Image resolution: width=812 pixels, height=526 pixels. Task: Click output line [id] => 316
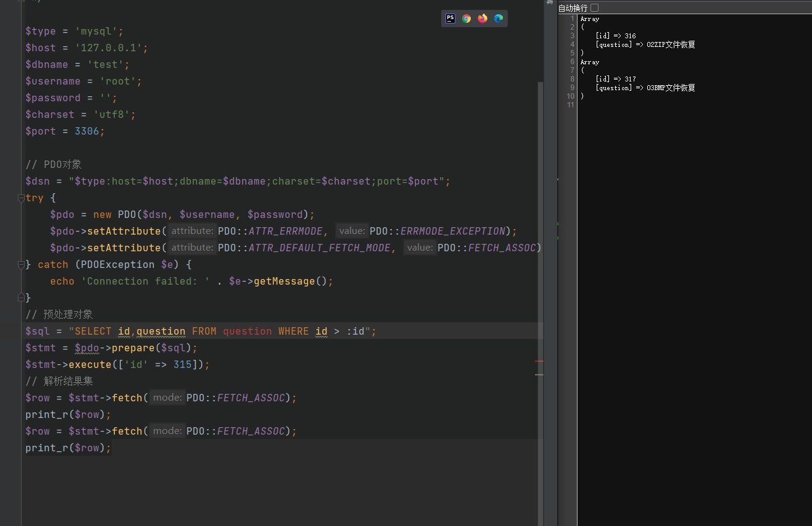pos(615,36)
